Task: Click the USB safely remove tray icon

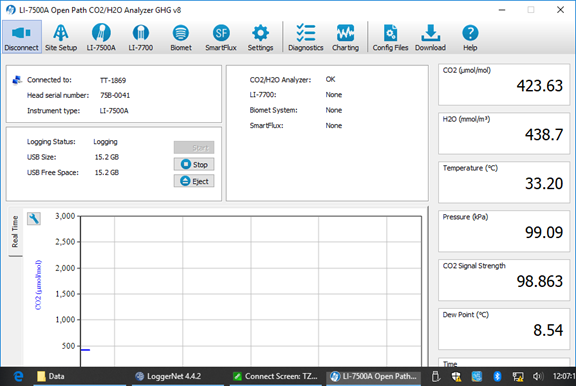Action: [x=436, y=376]
